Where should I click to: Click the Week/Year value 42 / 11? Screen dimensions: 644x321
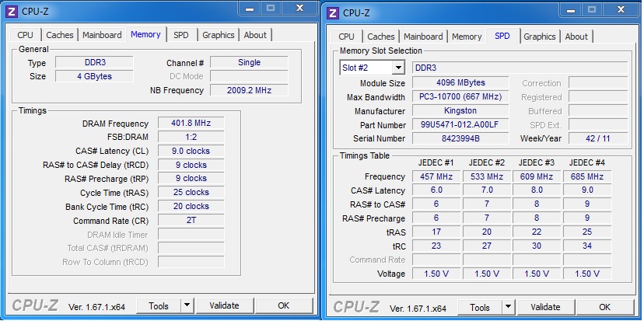coord(598,139)
